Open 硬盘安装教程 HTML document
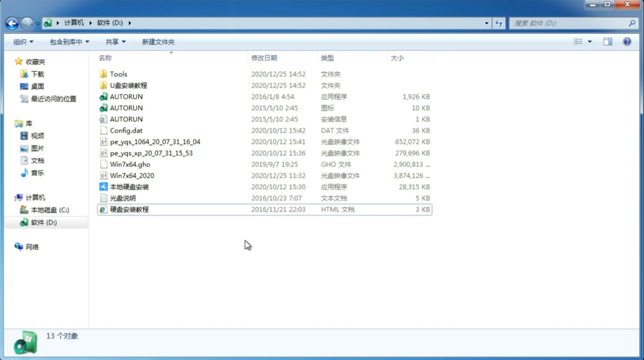 pyautogui.click(x=129, y=209)
